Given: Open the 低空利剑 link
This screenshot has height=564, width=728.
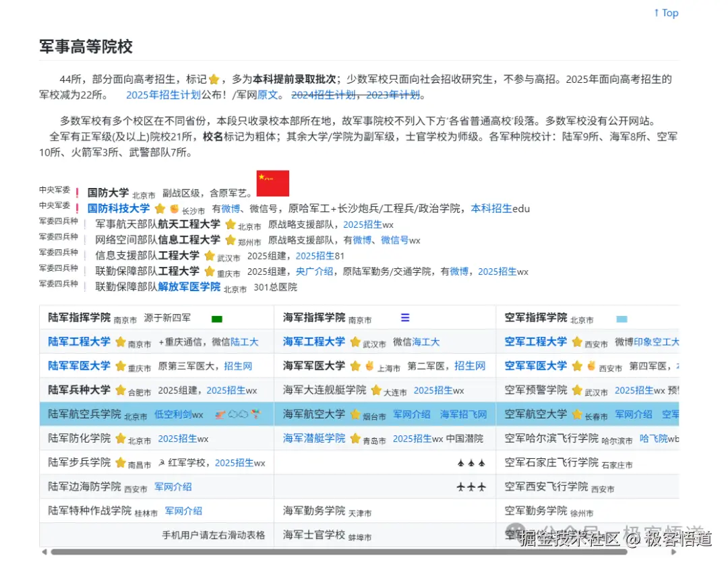Looking at the screenshot, I should click(x=173, y=414).
